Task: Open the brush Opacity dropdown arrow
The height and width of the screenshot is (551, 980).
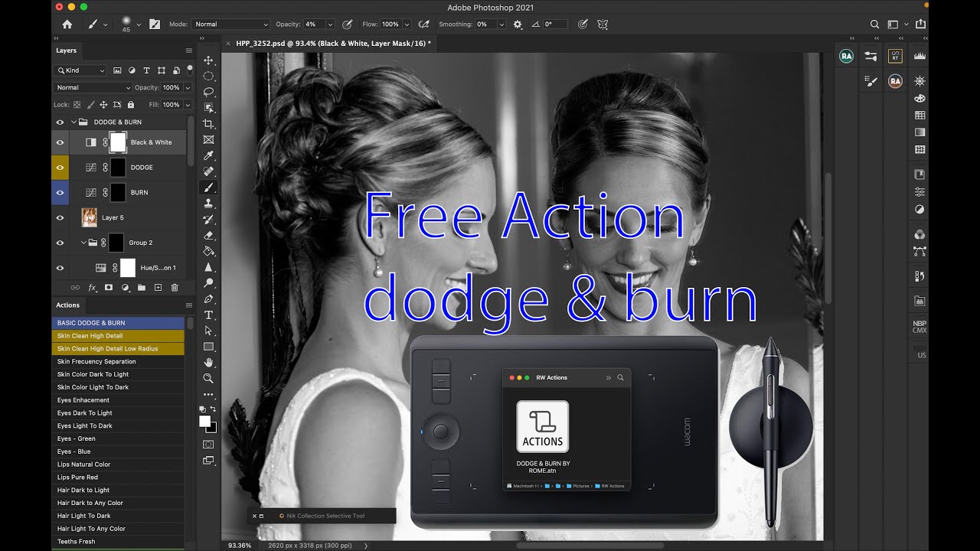Action: [x=330, y=24]
